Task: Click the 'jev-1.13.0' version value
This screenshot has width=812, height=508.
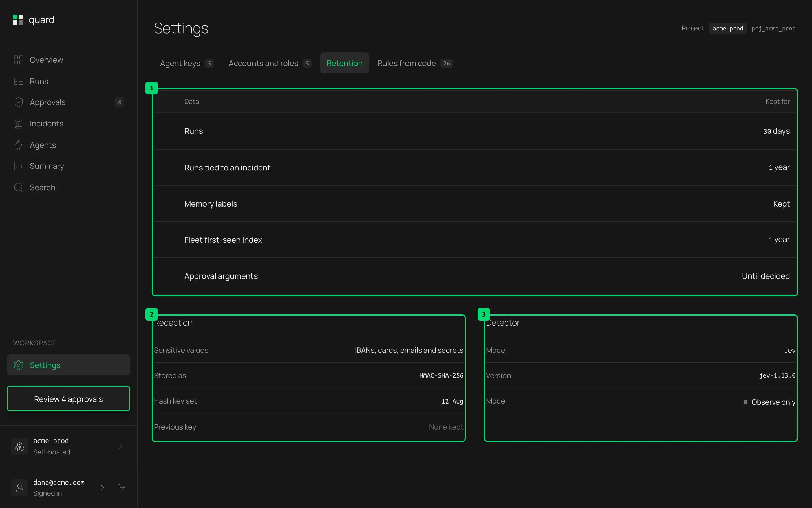Action: point(777,375)
